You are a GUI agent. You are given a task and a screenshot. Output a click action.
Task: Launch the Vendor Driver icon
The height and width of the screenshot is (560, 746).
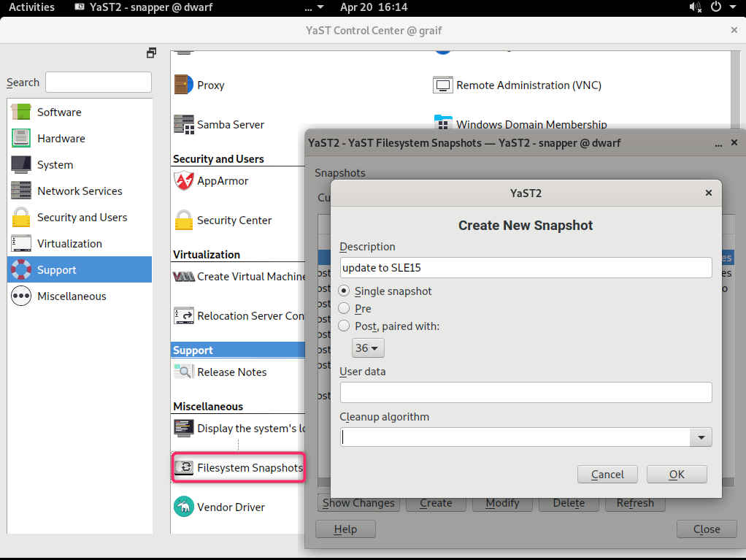[184, 507]
